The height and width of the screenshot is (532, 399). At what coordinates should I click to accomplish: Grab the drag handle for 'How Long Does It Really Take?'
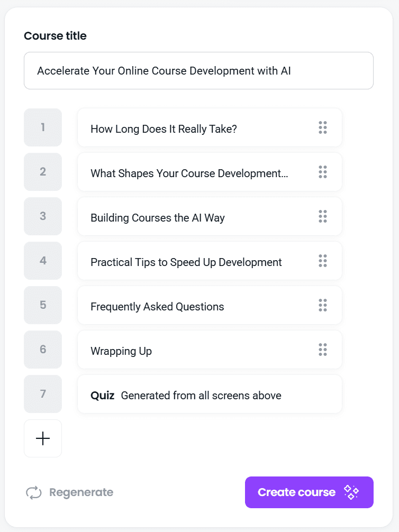click(x=323, y=127)
